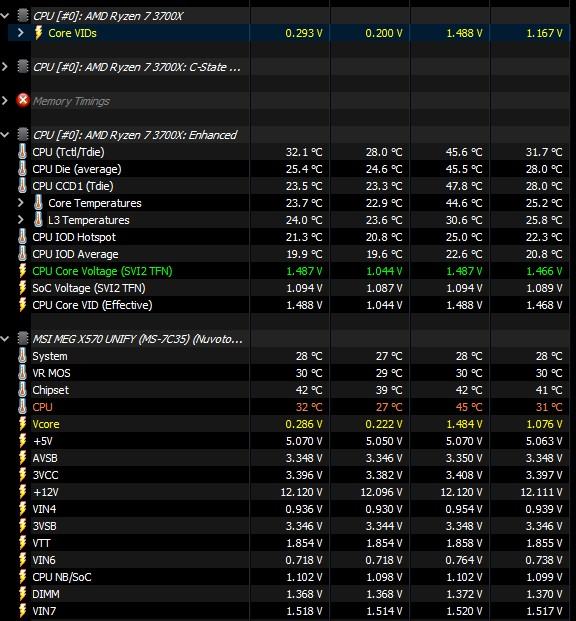Click the lightning icon of CPU Core Voltage (SVI2 TFN)
The image size is (576, 621).
(x=23, y=271)
